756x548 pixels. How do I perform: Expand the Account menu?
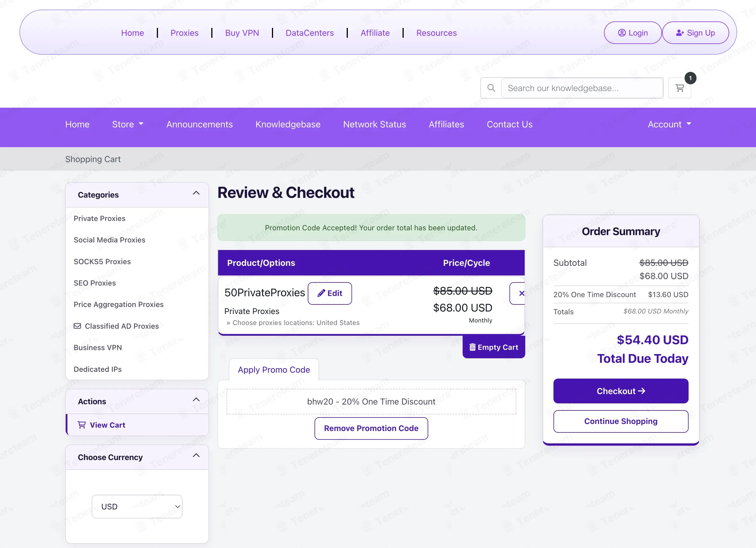[669, 124]
